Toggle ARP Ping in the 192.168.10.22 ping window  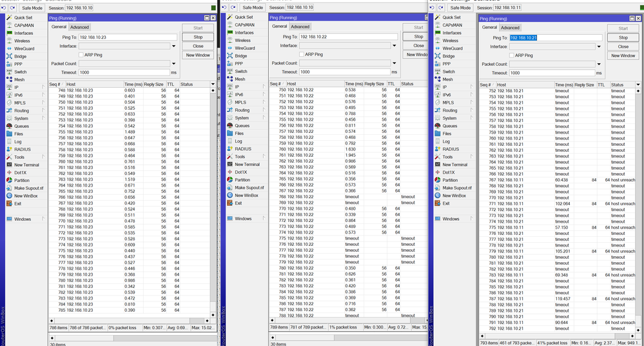point(301,54)
